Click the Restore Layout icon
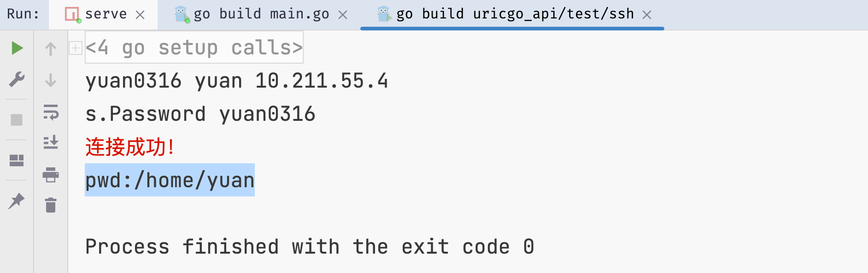 (x=17, y=160)
